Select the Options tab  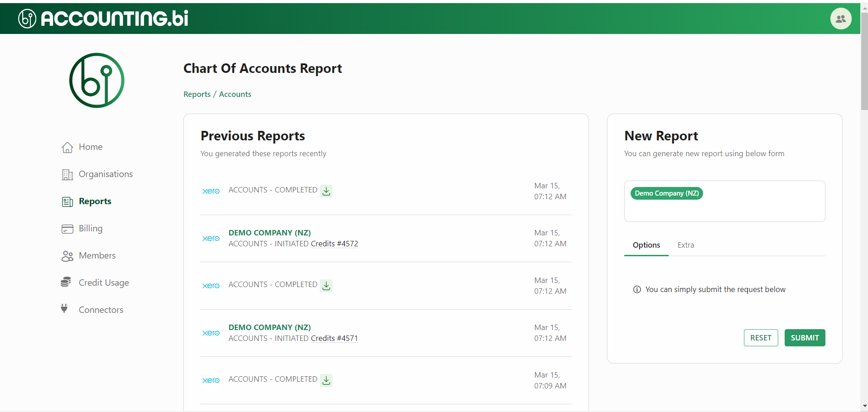(646, 245)
